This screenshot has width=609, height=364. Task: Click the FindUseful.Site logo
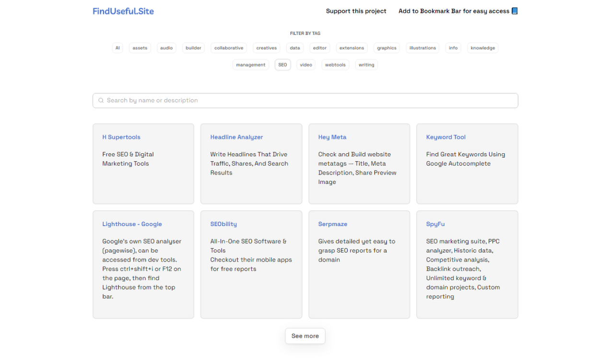click(123, 11)
